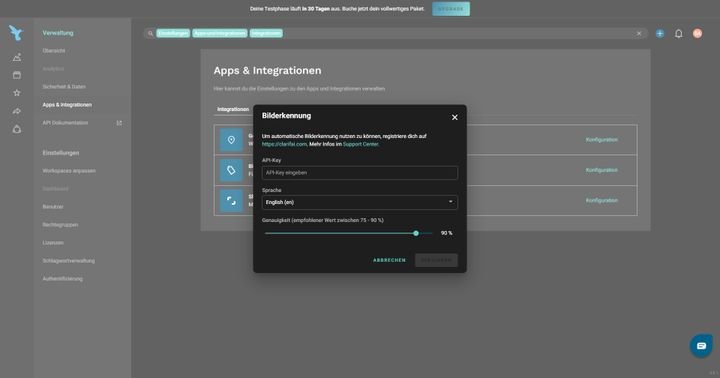Switch to the Integrationen tab

tap(233, 109)
